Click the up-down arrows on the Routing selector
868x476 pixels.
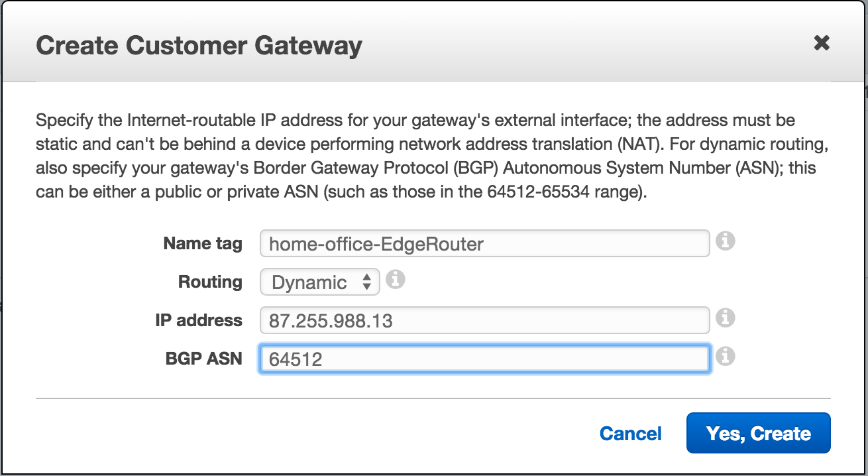pos(366,282)
